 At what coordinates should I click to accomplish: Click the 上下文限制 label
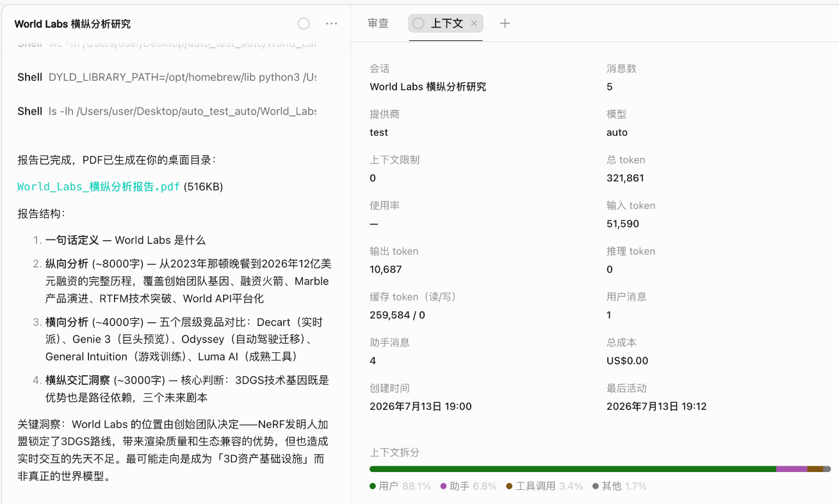click(x=395, y=159)
